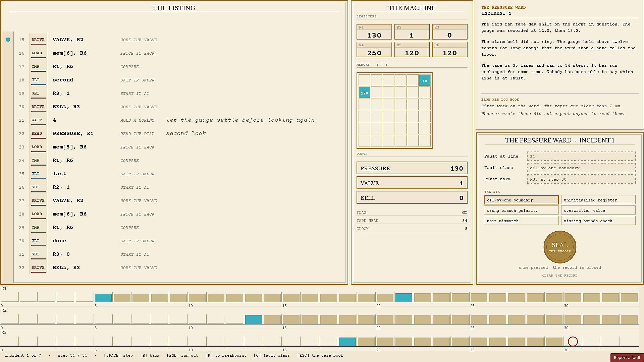This screenshot has height=362, width=644.
Task: Click memory cell holding 120
Action: coord(364,93)
